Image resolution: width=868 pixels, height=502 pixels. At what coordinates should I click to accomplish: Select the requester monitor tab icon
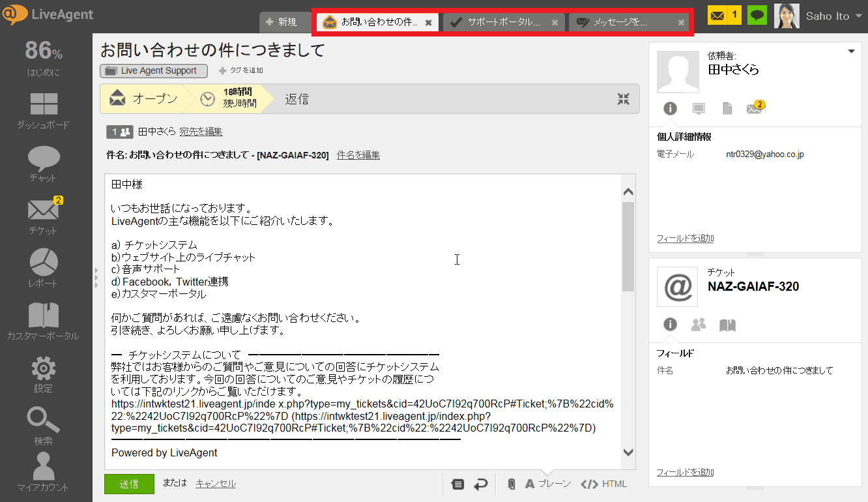click(699, 108)
